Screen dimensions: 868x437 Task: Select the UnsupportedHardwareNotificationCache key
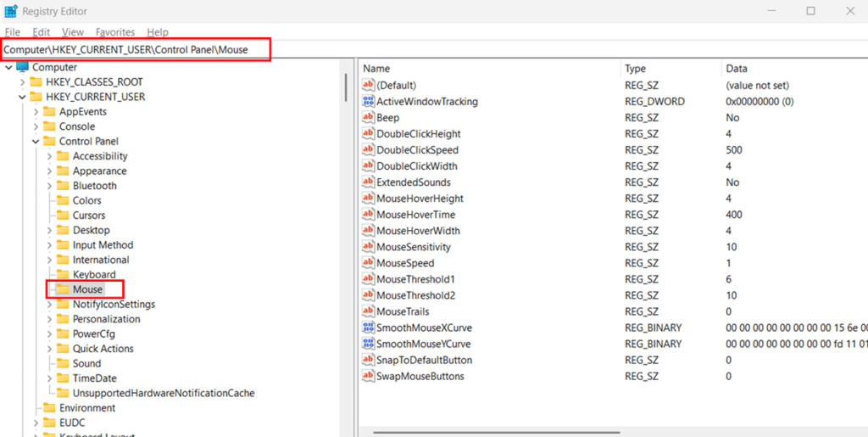[x=164, y=393]
